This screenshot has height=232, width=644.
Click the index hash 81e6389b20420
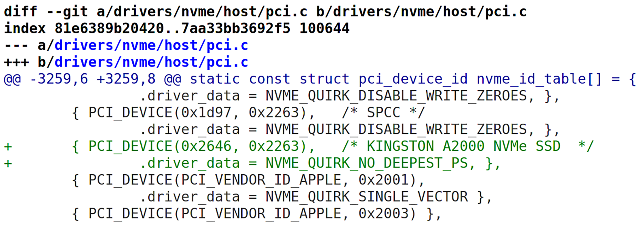coord(109,28)
